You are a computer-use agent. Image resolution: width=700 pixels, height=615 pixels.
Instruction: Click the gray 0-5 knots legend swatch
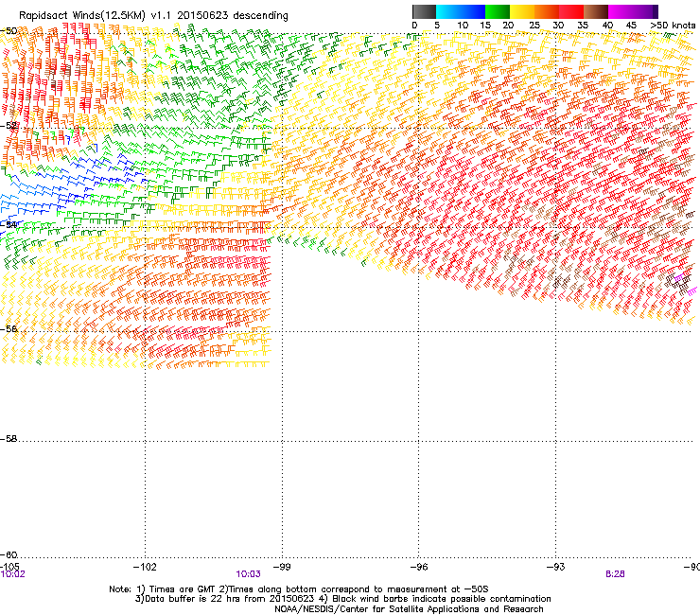click(424, 11)
